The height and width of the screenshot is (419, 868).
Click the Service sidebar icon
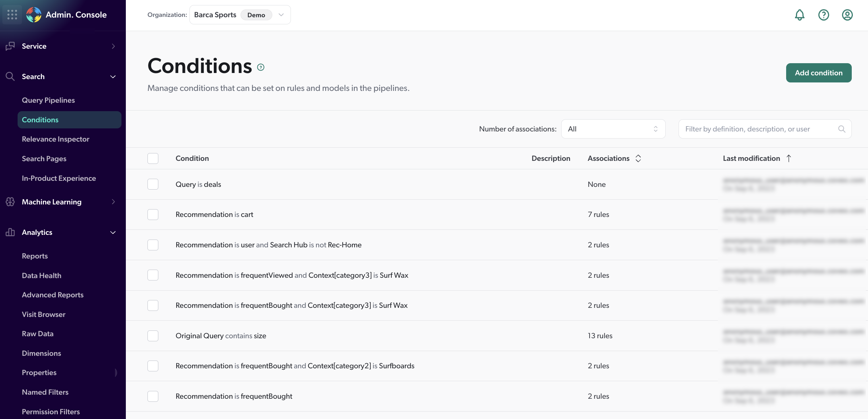10,46
